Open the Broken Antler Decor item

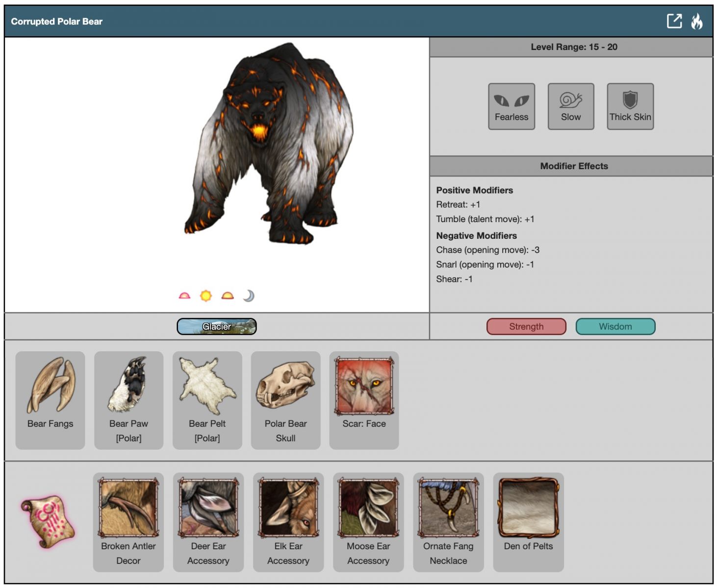tap(128, 521)
